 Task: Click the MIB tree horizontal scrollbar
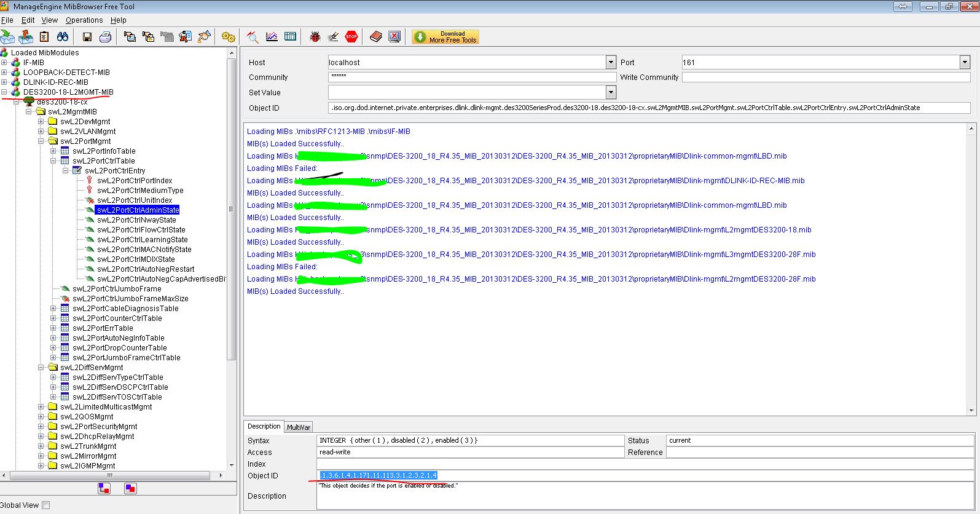111,475
